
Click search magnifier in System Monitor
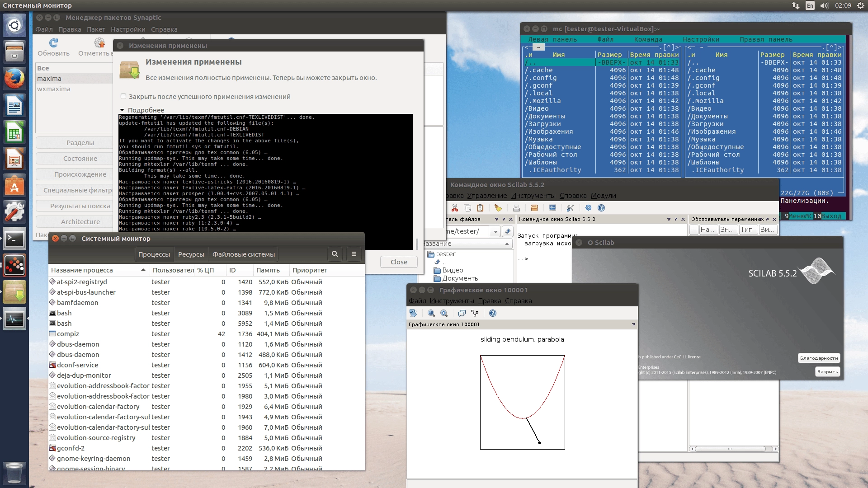pos(335,254)
